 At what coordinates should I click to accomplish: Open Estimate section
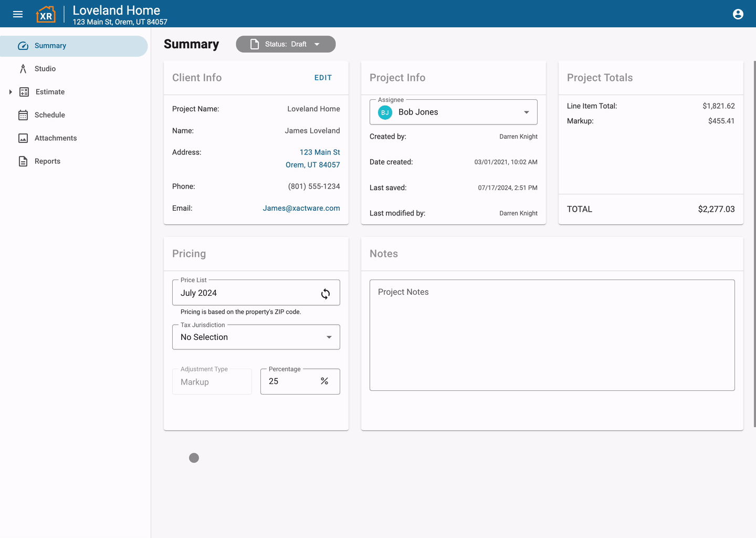(74, 92)
